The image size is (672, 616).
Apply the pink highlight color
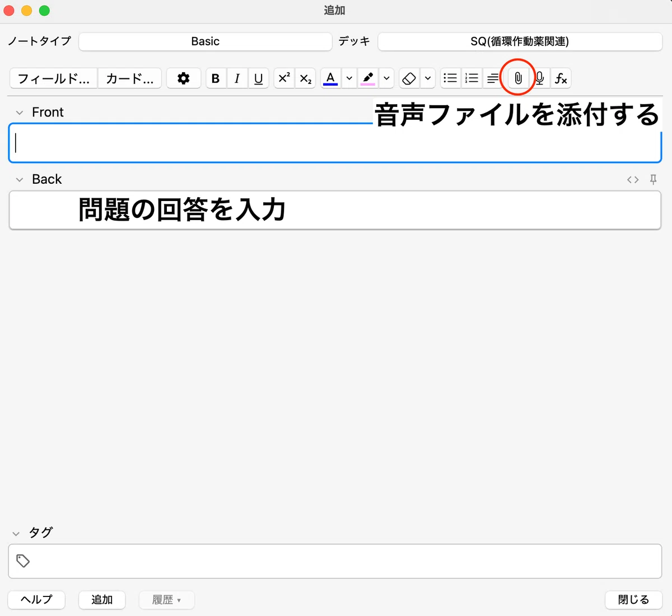point(368,78)
